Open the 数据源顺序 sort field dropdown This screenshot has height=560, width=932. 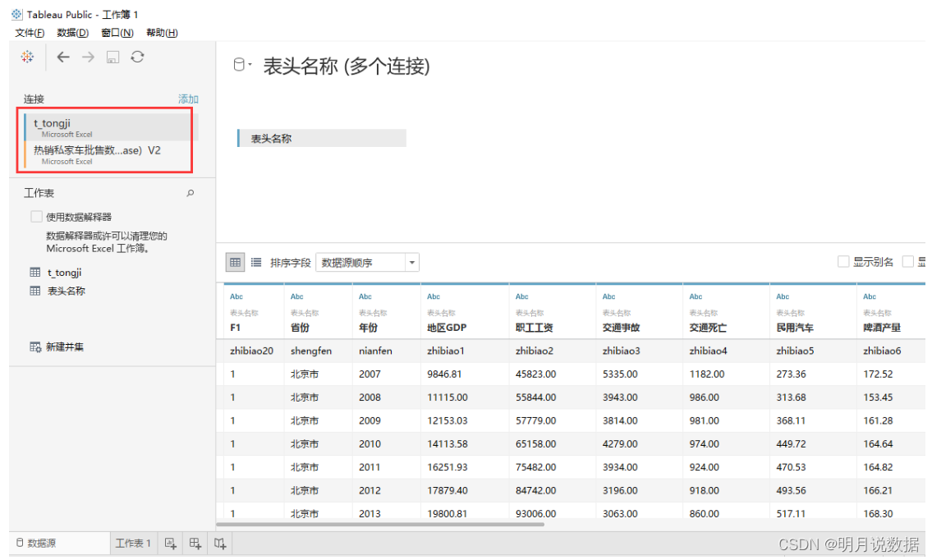pos(367,262)
